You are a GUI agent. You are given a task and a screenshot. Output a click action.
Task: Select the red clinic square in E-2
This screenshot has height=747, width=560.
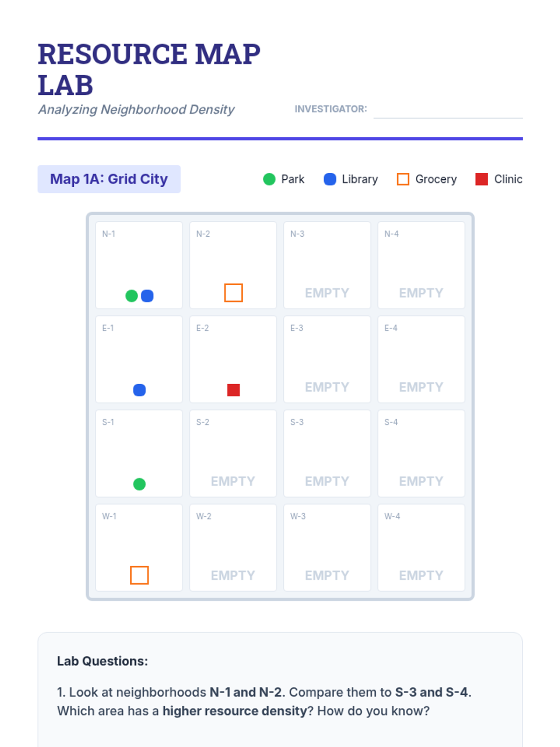233,390
